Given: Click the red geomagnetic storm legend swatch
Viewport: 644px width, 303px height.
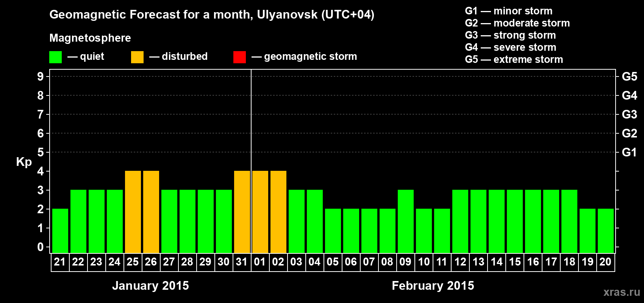Looking at the screenshot, I should [x=240, y=57].
